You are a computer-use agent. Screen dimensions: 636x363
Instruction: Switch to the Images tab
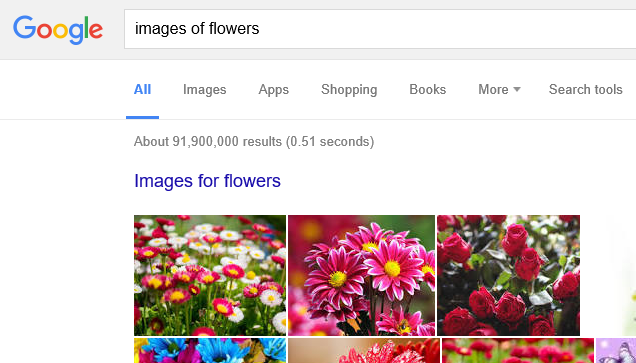coord(204,90)
